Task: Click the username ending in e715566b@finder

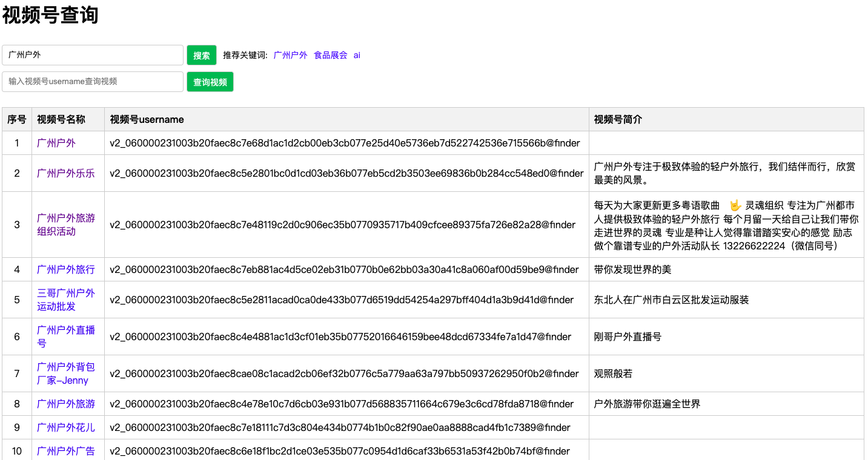Action: point(345,143)
